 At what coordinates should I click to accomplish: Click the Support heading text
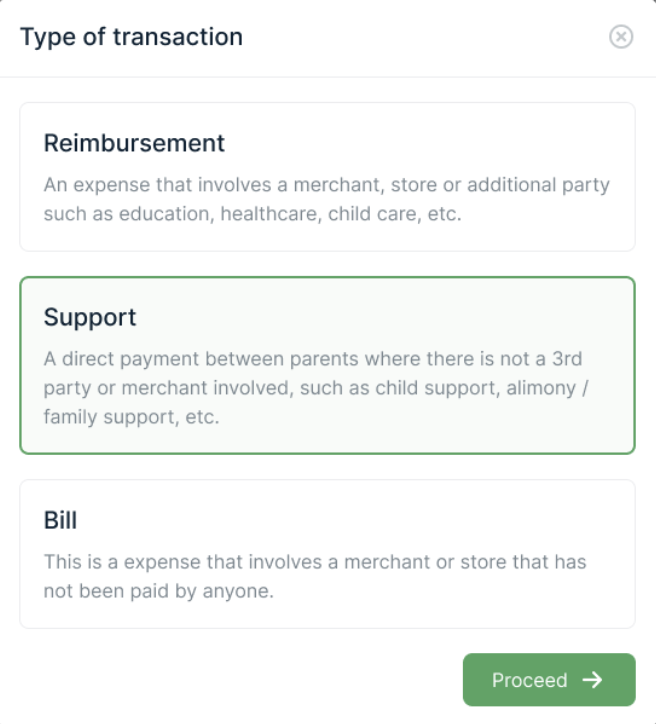coord(90,318)
